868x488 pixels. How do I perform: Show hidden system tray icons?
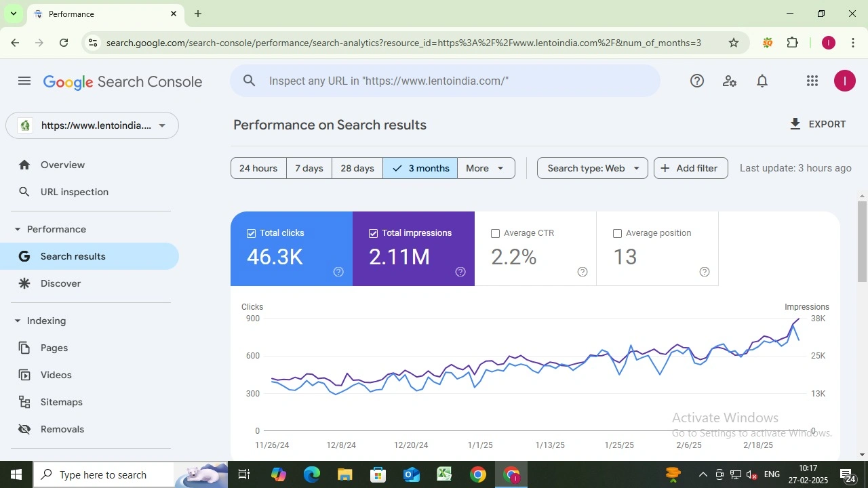[703, 474]
